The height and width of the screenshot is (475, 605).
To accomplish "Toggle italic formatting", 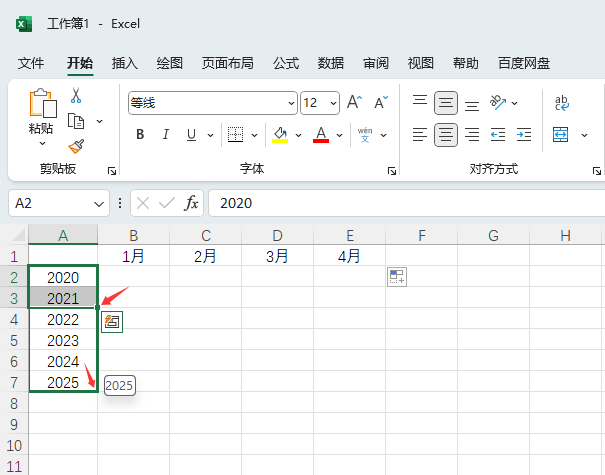I will [x=166, y=135].
